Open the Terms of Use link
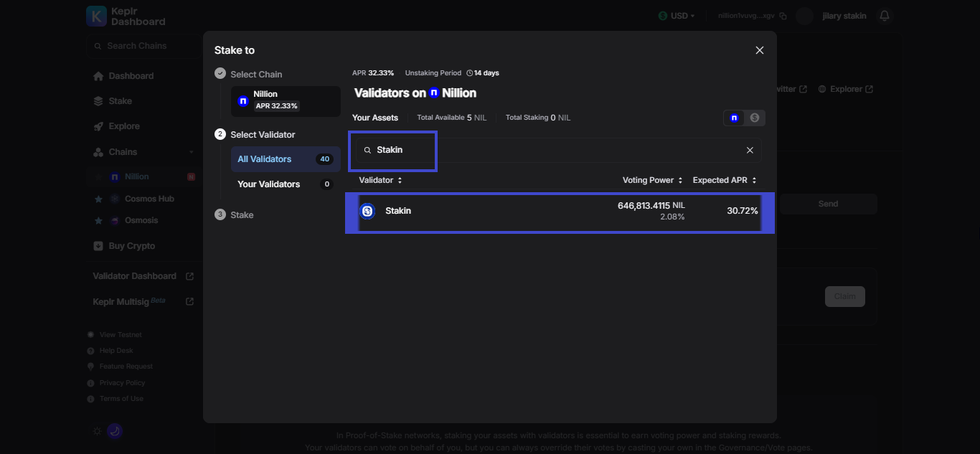The image size is (980, 454). [x=121, y=399]
